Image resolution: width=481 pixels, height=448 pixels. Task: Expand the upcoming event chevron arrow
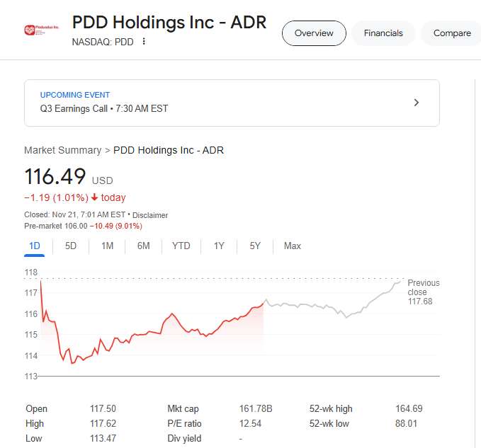417,103
